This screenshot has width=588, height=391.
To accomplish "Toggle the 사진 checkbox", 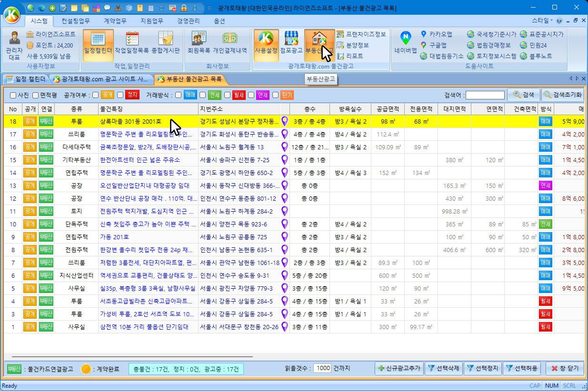I will tap(13, 95).
